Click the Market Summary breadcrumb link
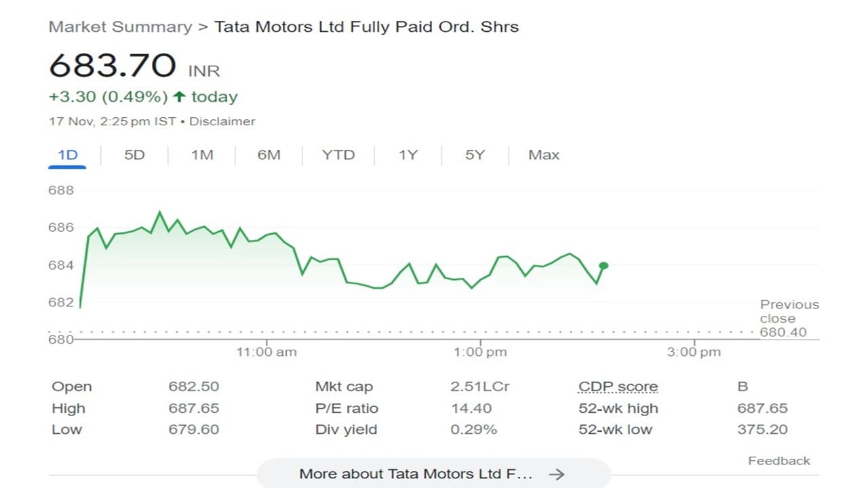868x488 pixels. [120, 27]
